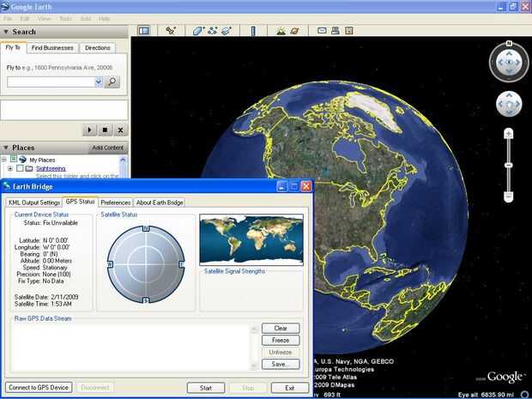
Task: Click the zoom out minus button
Action: 508,196
